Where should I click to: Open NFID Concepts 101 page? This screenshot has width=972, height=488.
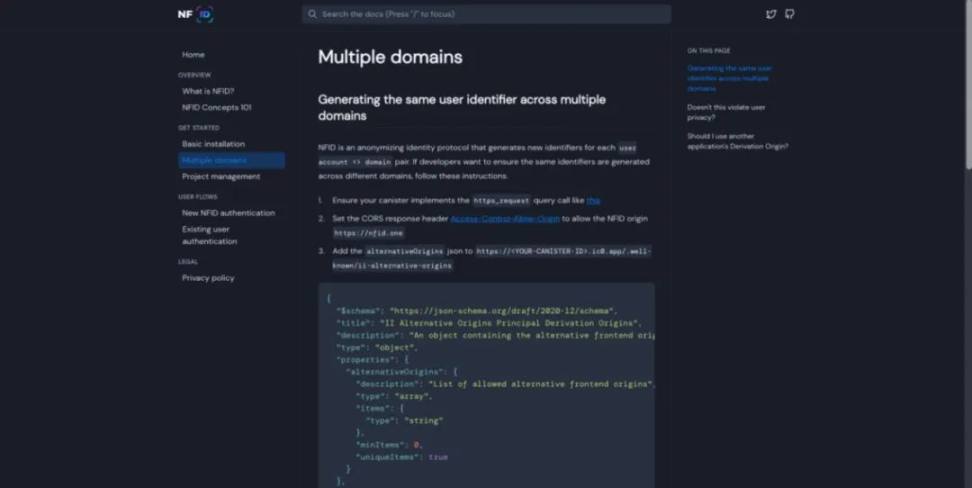[216, 107]
